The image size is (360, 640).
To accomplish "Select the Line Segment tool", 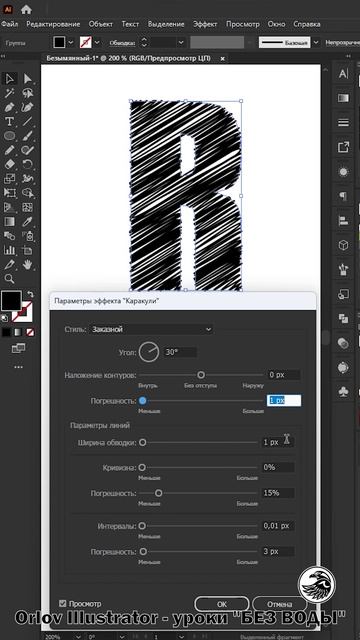I will point(27,122).
